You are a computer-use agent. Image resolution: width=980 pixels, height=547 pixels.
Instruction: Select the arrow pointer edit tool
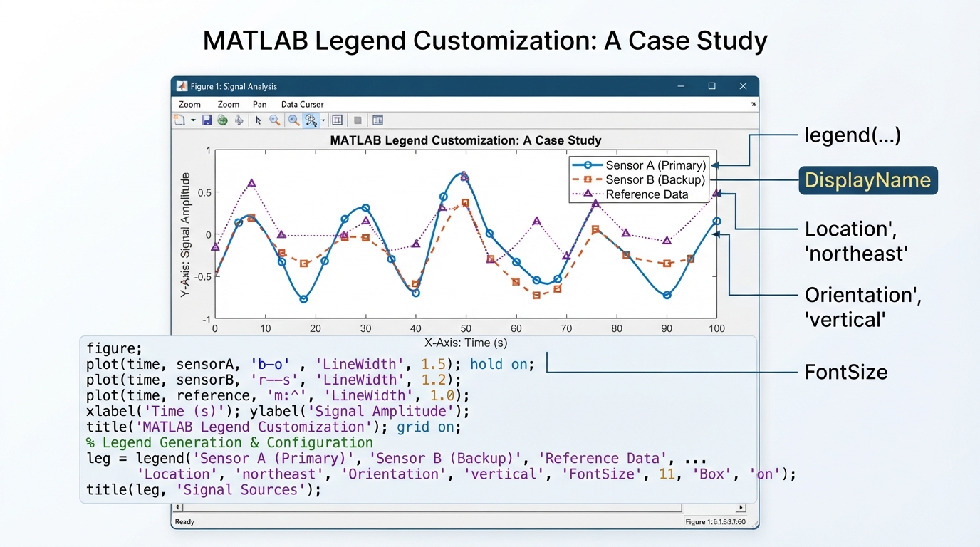pyautogui.click(x=259, y=120)
